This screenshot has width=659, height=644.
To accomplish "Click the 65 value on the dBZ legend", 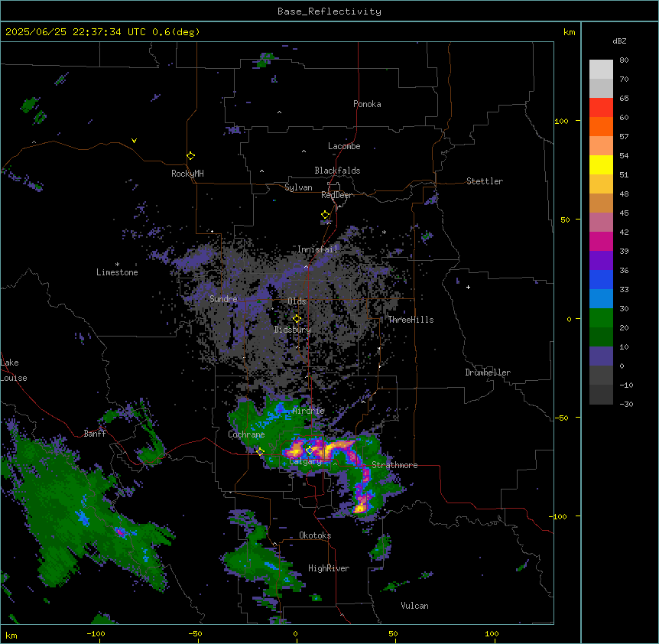I will pyautogui.click(x=624, y=99).
